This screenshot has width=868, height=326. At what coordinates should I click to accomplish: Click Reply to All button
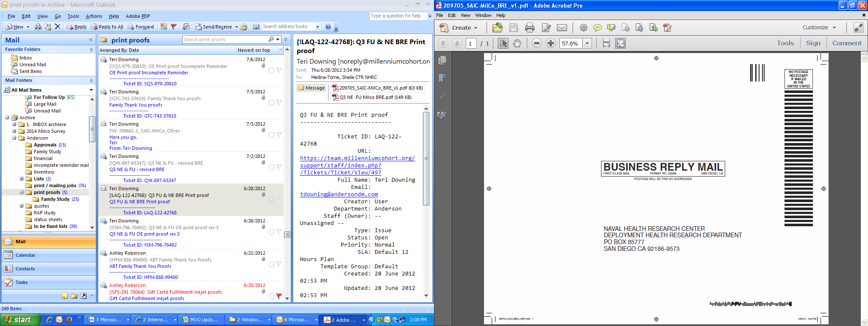click(107, 27)
